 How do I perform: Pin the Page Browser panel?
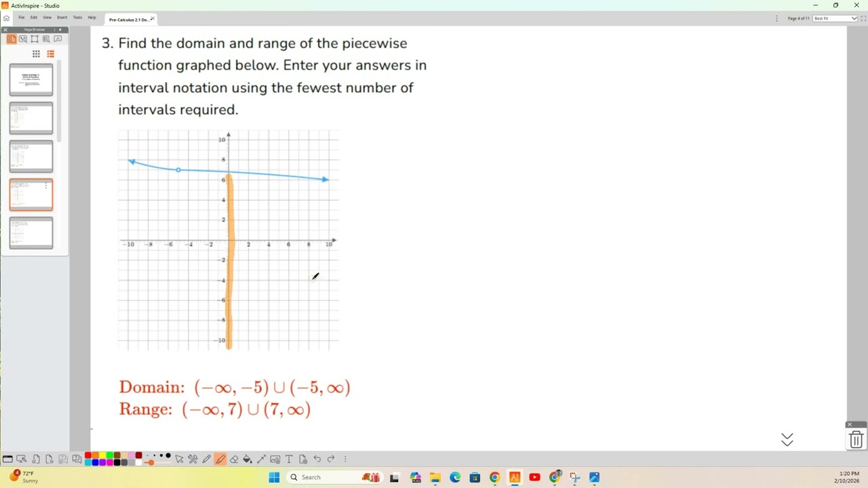(60, 30)
